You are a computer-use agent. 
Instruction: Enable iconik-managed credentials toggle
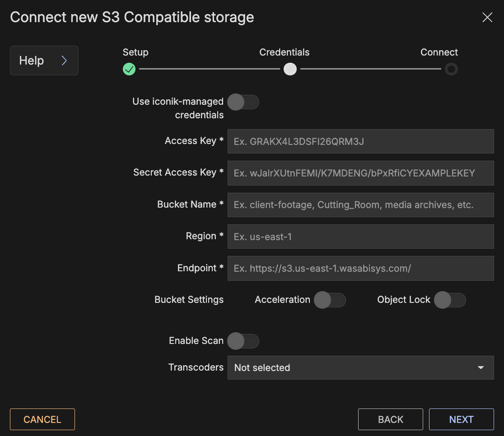click(x=243, y=102)
